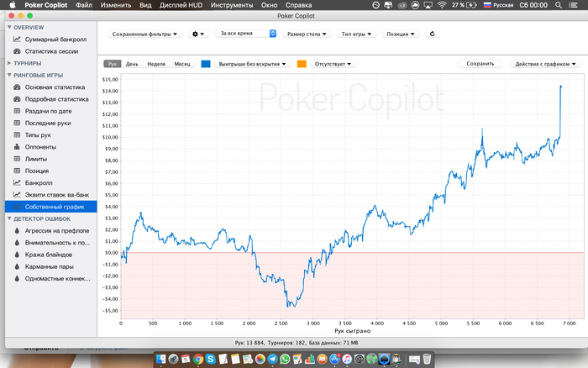Click the refresh icon in filter bar

pyautogui.click(x=432, y=34)
